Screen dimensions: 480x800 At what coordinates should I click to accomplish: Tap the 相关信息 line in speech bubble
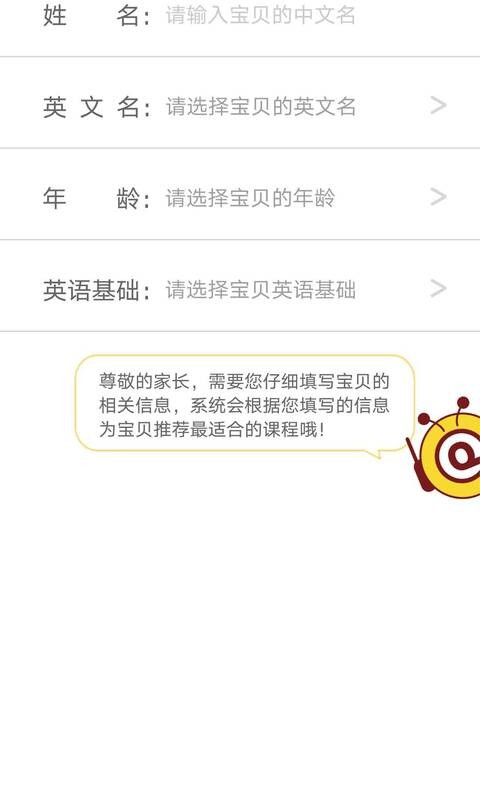[244, 405]
